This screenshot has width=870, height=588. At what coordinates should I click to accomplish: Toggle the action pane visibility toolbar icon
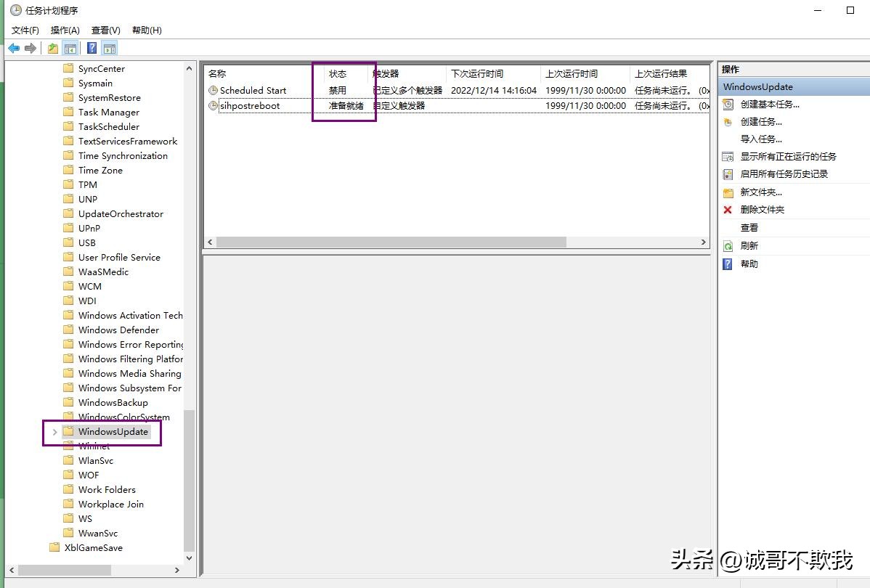(x=109, y=48)
